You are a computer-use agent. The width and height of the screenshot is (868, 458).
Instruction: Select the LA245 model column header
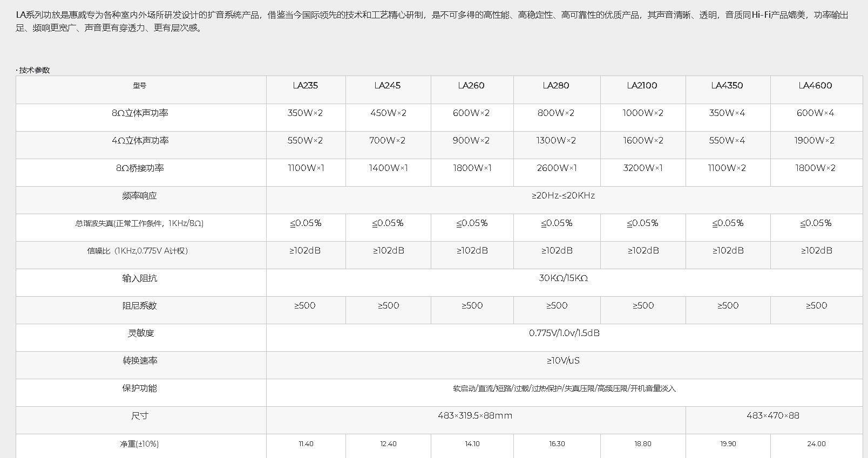point(388,86)
